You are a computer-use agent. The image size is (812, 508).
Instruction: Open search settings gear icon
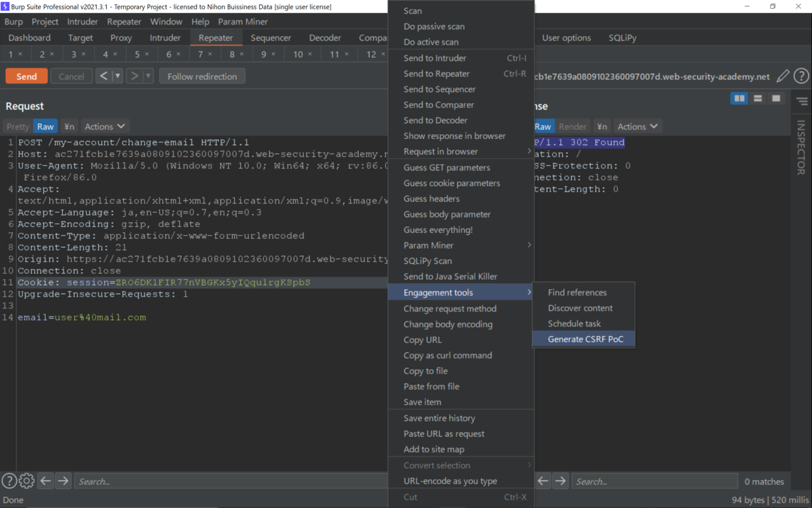pyautogui.click(x=26, y=481)
